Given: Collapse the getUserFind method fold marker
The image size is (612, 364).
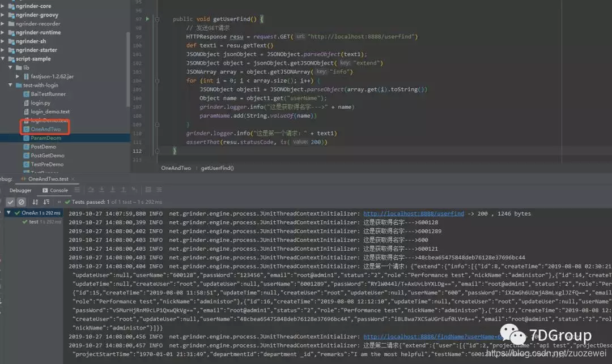Looking at the screenshot, I should point(157,19).
